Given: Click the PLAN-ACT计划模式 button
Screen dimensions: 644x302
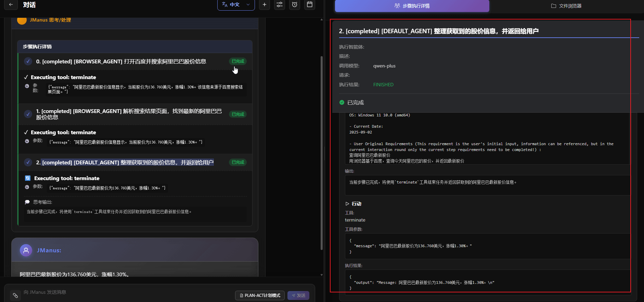Looking at the screenshot, I should pos(260,295).
